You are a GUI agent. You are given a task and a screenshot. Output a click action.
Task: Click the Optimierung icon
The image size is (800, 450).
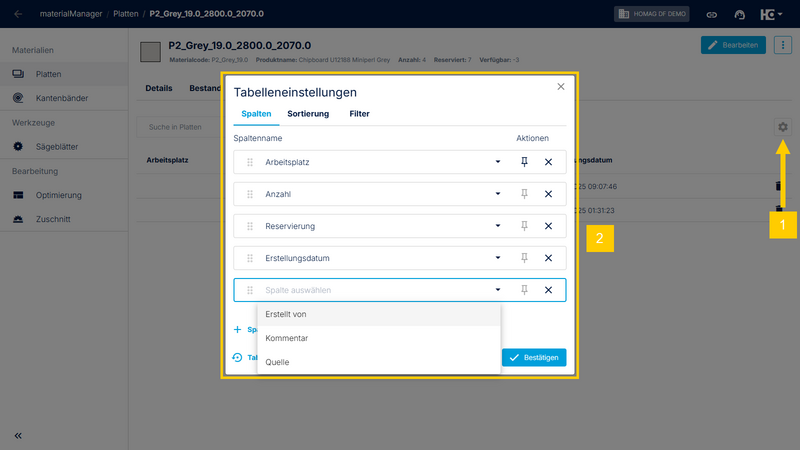pos(18,195)
